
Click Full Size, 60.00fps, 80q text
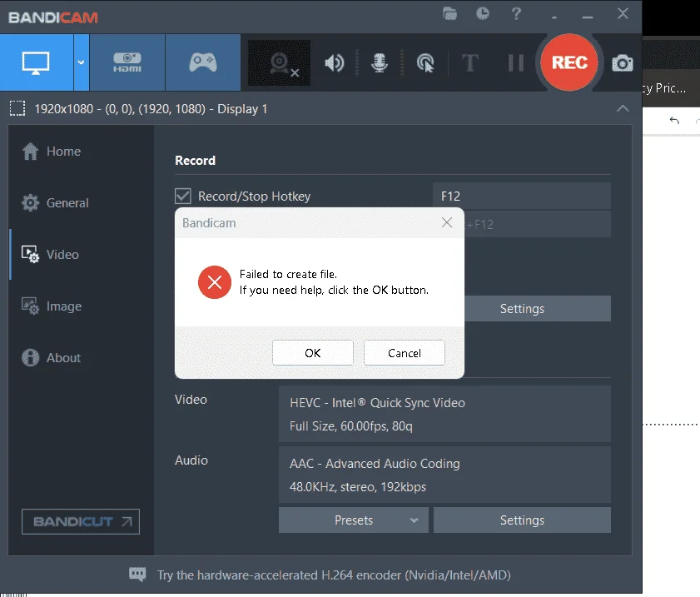[351, 426]
